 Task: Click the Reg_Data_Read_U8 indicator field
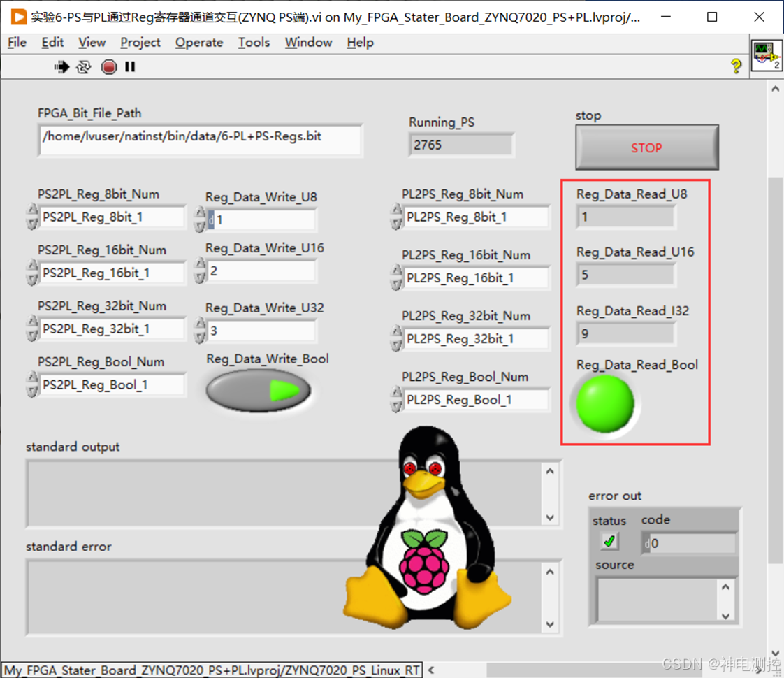click(625, 217)
